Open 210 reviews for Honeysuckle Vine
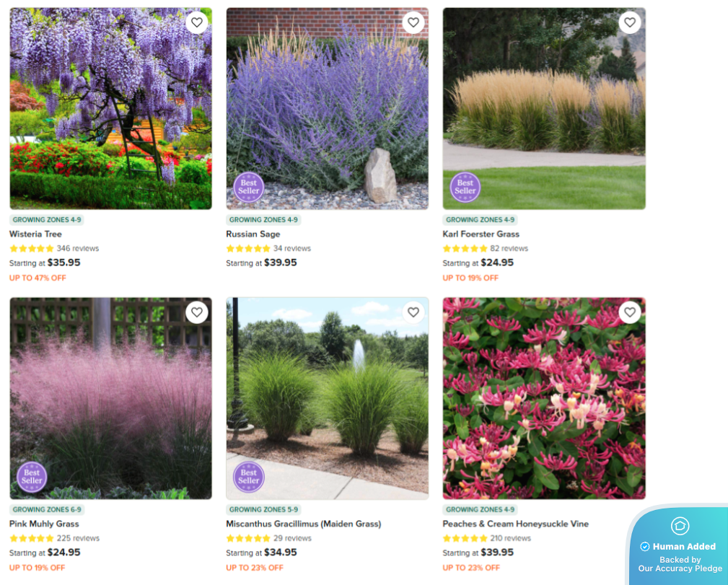 pos(510,538)
